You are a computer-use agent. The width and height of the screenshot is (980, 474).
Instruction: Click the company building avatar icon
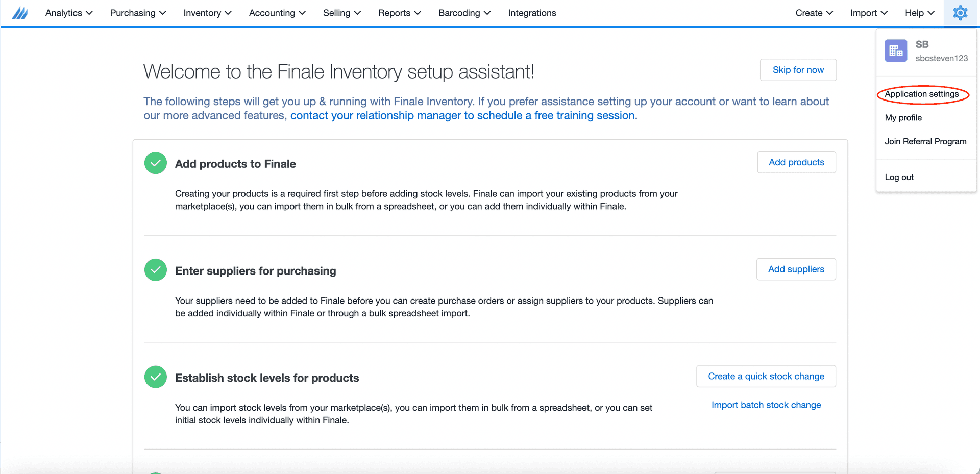(x=896, y=51)
